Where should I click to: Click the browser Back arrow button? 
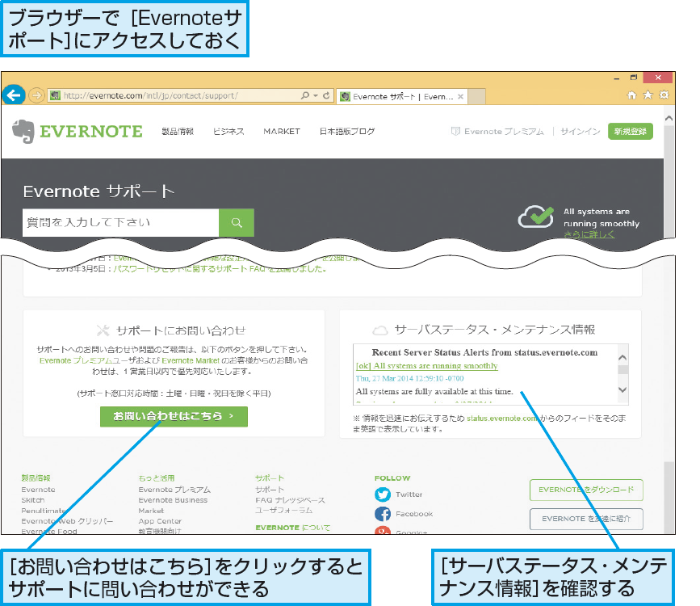point(14,95)
